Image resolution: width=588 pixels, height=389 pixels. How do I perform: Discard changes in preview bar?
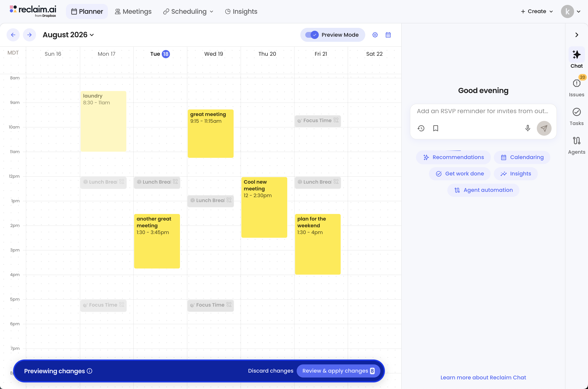coord(271,371)
